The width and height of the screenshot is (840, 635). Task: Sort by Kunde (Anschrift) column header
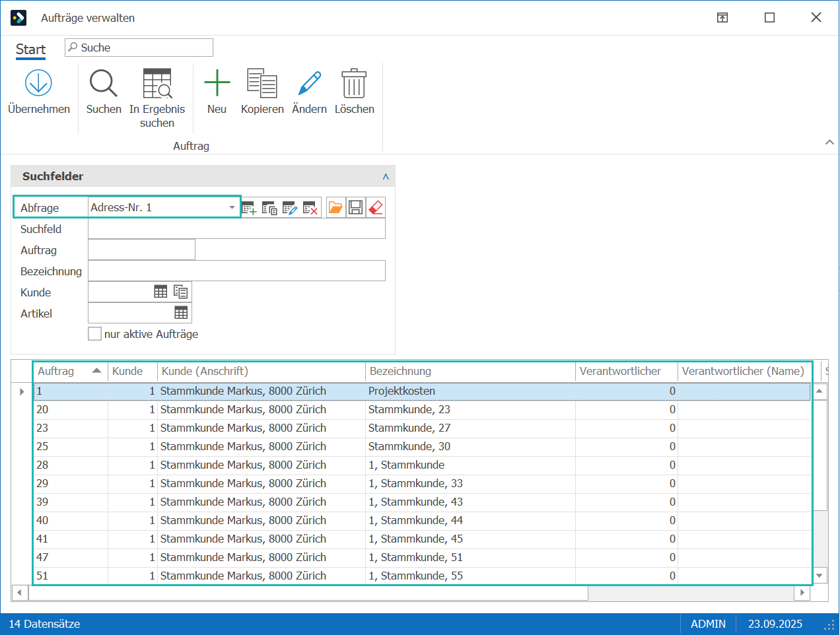(262, 371)
